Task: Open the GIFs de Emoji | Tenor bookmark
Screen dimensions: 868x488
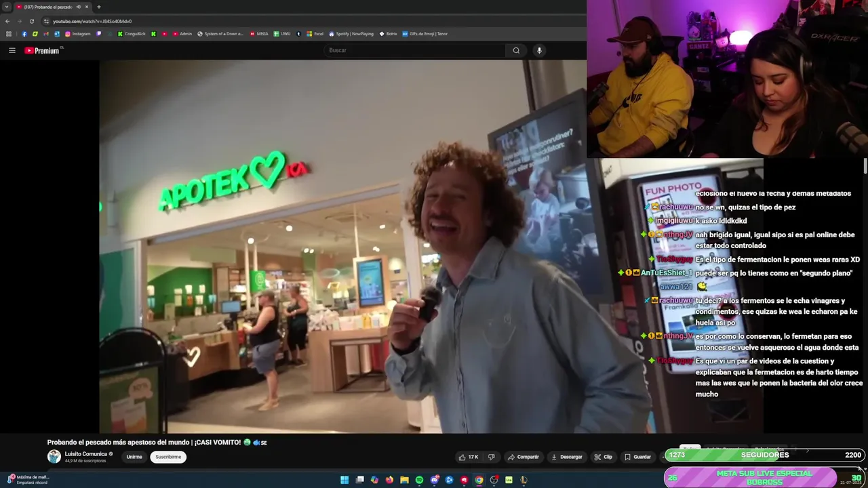Action: 425,34
